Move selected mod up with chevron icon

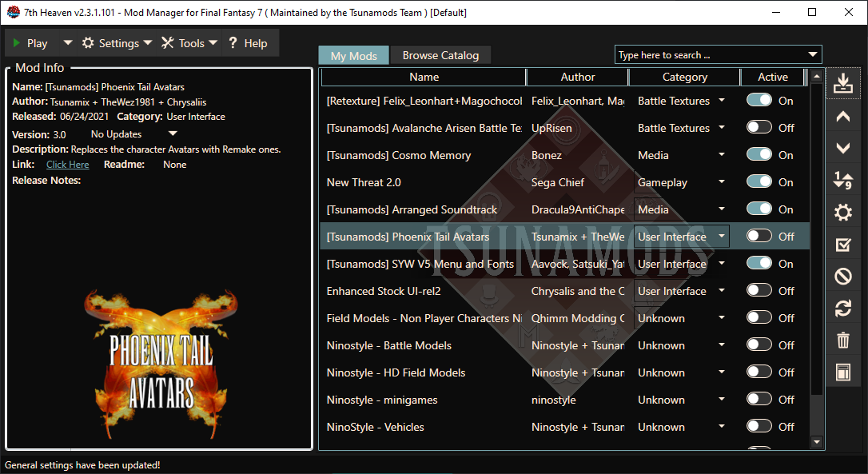tap(842, 116)
